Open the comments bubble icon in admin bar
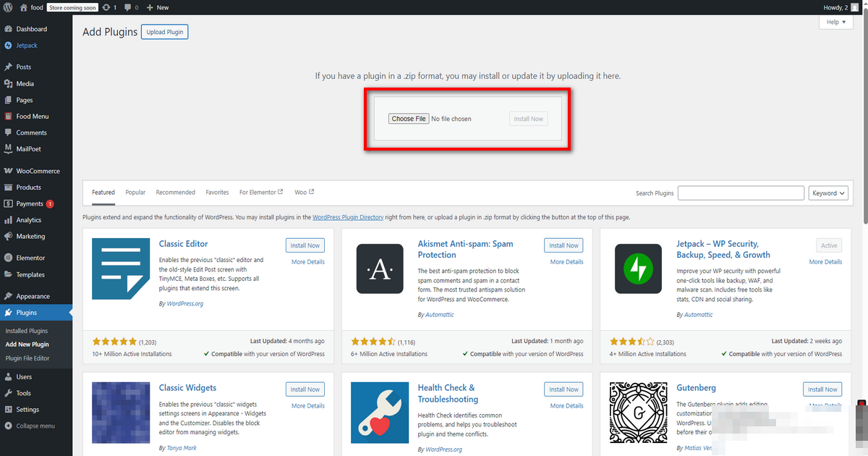The image size is (868, 456). pyautogui.click(x=128, y=7)
